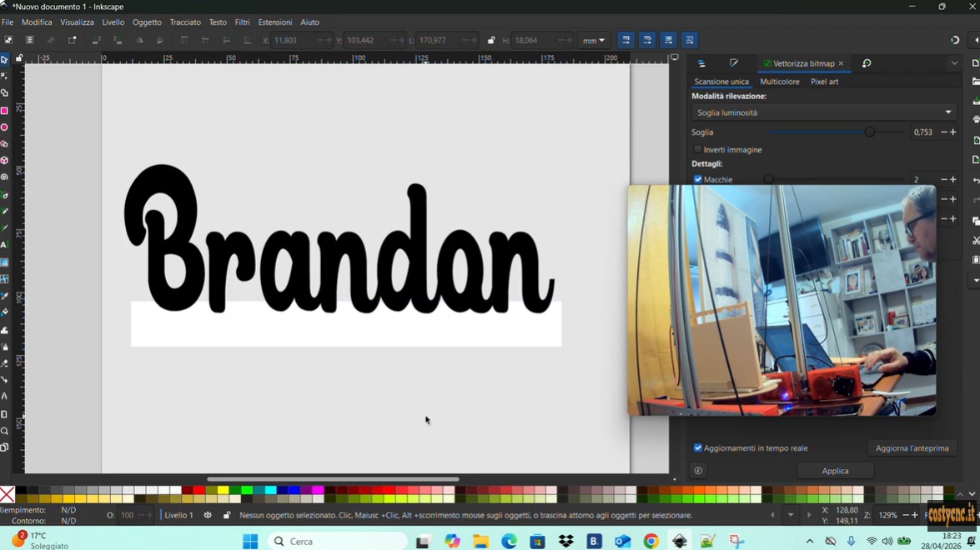
Task: Select the 3D Box tool
Action: 4,161
